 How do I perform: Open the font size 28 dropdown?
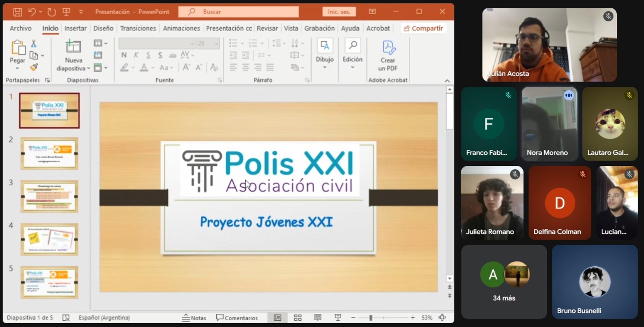click(x=216, y=43)
